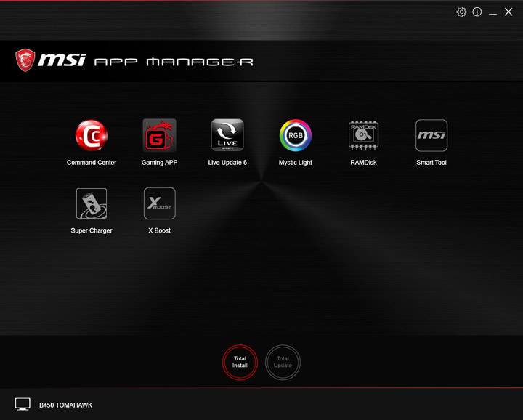Click the Smart Tool label
Screen dimensions: 523x420
point(431,163)
